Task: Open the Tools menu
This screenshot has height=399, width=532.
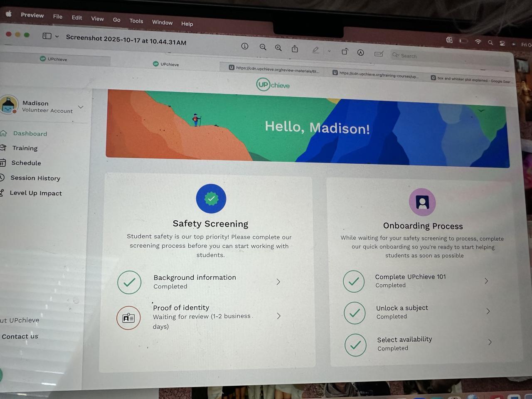Action: (136, 21)
